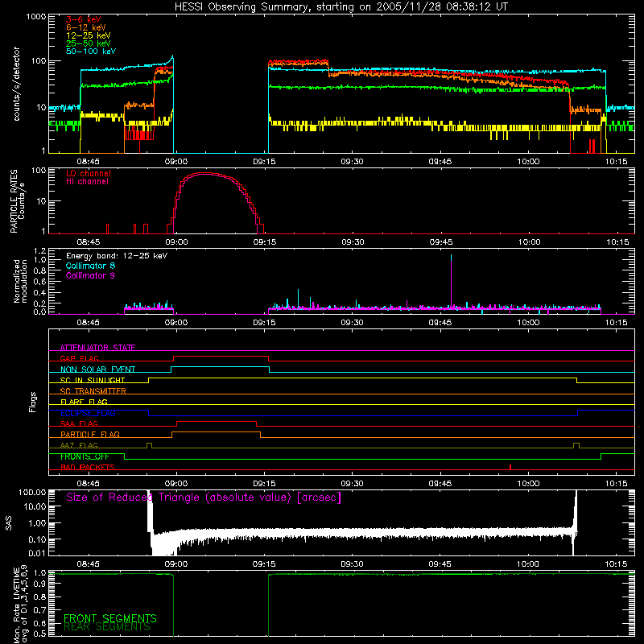Click the 09:30 tick label under the counts plot
Image resolution: width=644 pixels, height=644 pixels.
pos(352,162)
